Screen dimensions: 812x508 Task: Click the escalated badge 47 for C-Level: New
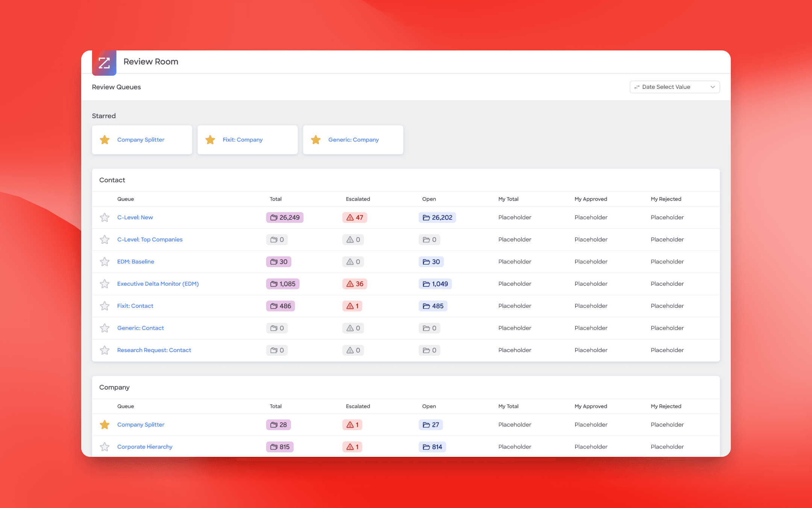point(354,217)
